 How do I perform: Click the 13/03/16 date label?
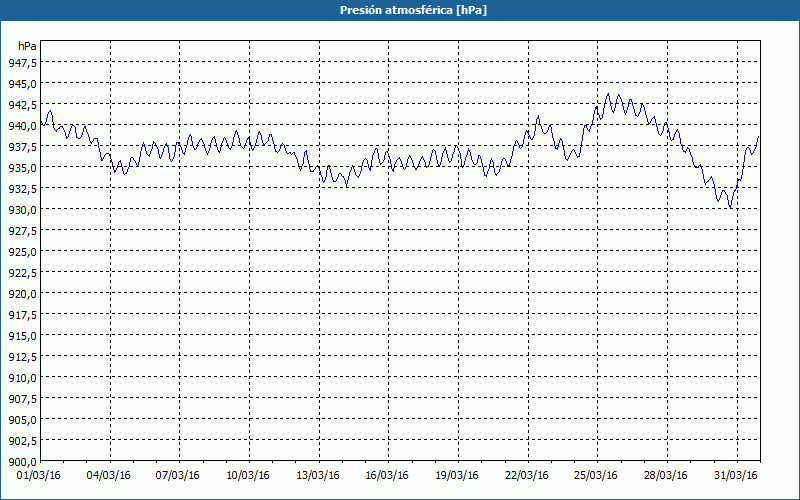[x=318, y=476]
